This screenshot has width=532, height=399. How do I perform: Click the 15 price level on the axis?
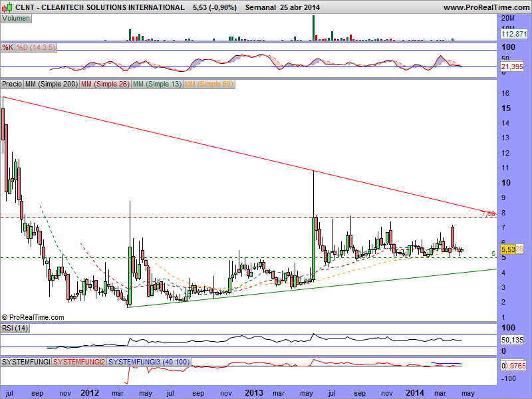[x=506, y=108]
